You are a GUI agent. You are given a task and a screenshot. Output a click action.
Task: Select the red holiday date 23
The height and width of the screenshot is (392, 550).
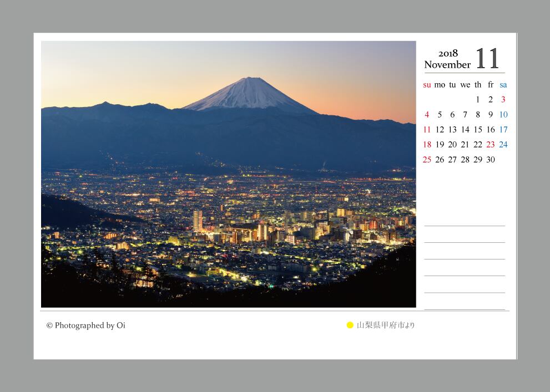491,145
